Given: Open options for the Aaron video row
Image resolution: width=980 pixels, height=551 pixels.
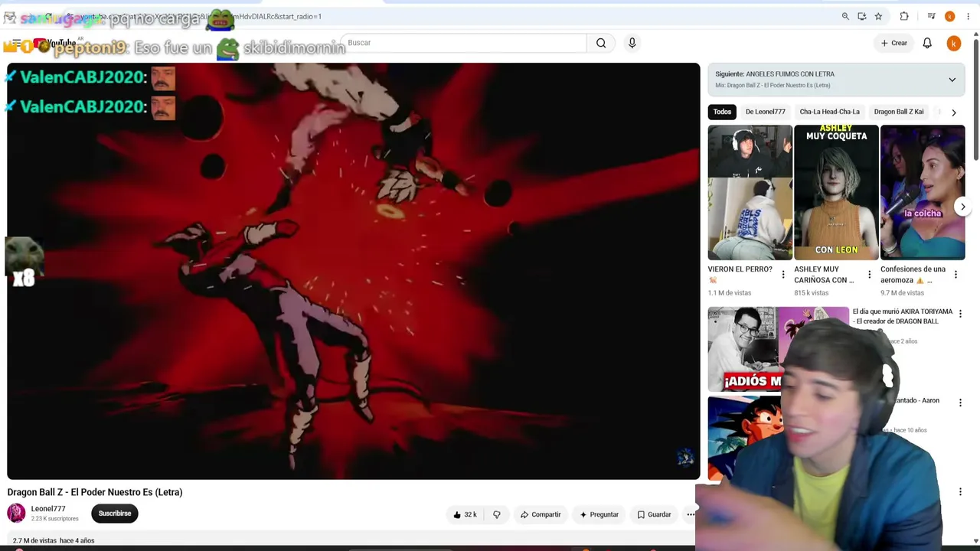Looking at the screenshot, I should point(960,403).
